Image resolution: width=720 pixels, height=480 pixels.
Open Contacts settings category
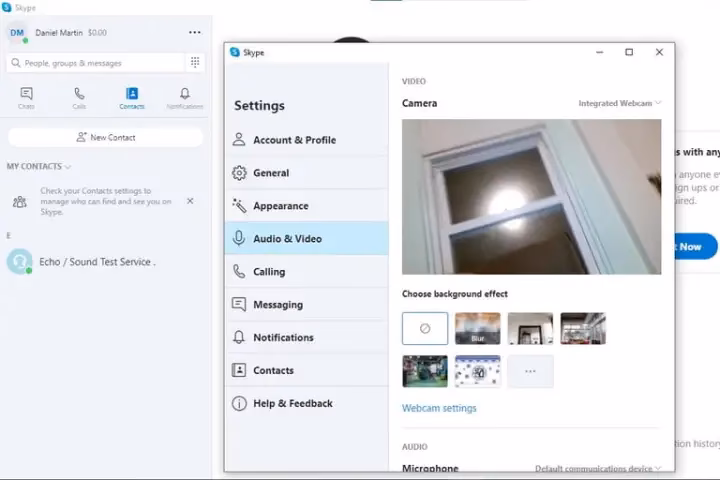click(x=307, y=370)
